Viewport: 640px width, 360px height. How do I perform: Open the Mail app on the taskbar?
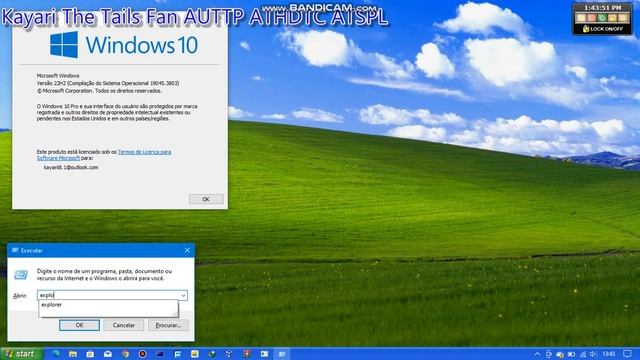(x=108, y=354)
